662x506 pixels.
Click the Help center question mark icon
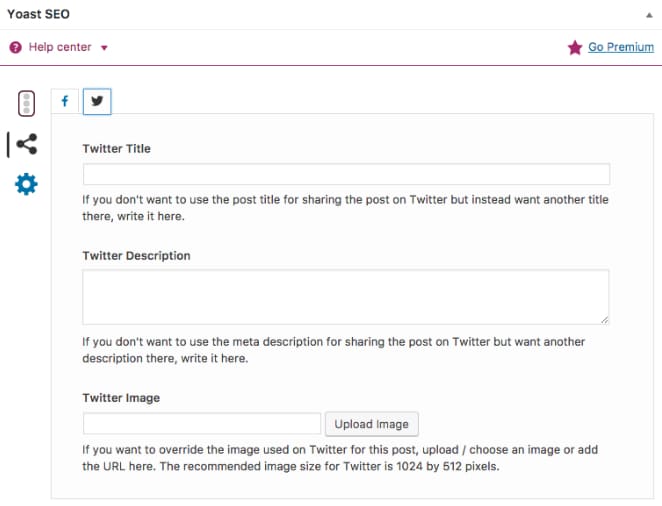click(15, 47)
